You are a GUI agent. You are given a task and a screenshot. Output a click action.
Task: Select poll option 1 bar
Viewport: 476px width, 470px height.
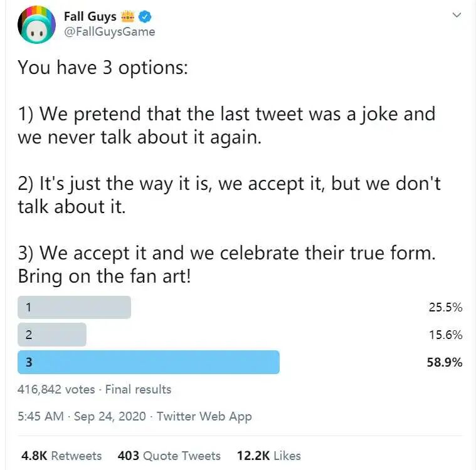pyautogui.click(x=74, y=307)
